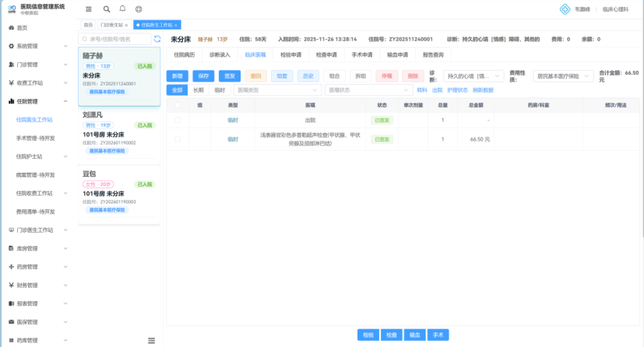This screenshot has width=644, height=347.
Task: Close the 门诊医生站 tab
Action: point(126,25)
